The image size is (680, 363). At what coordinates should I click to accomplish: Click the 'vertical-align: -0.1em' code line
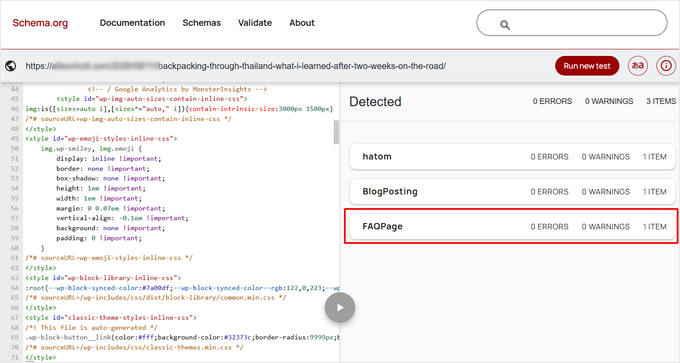122,218
